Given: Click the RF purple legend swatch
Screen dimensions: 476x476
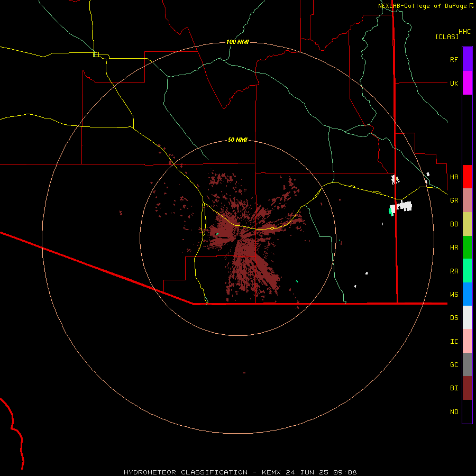Looking at the screenshot, I should [467, 59].
